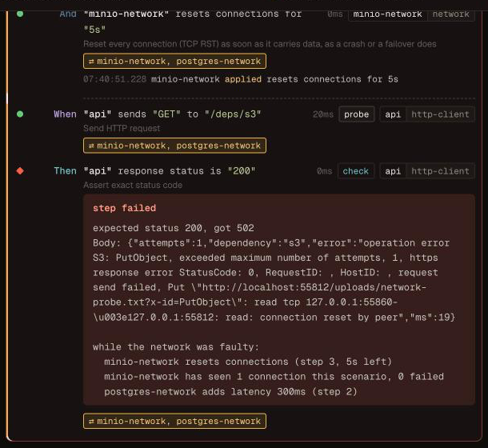This screenshot has width=488, height=448.
Task: Click 'postgres-network adds latency 300ms (step 2)' line
Action: click(x=230, y=392)
